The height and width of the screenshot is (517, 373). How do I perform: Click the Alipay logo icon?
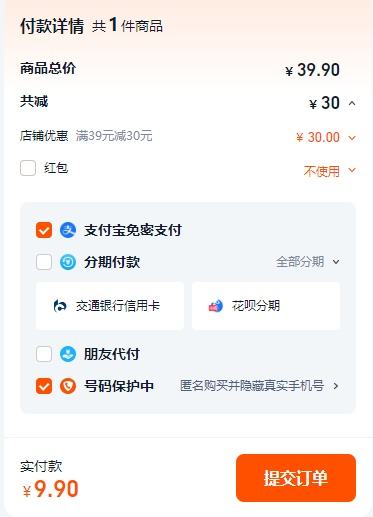[68, 230]
